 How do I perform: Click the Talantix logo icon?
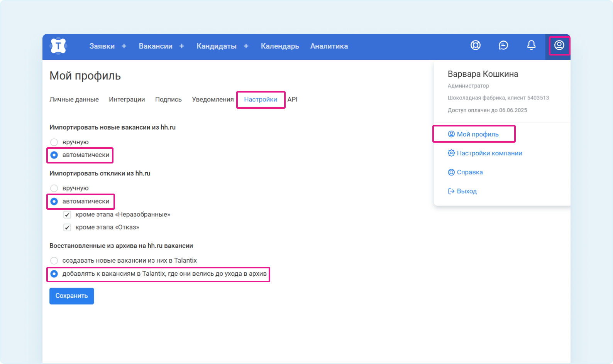(58, 46)
